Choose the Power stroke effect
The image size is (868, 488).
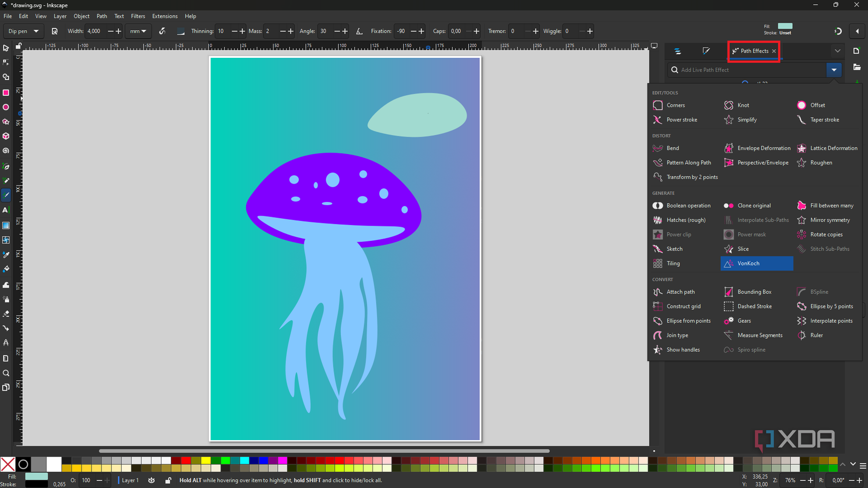click(681, 119)
